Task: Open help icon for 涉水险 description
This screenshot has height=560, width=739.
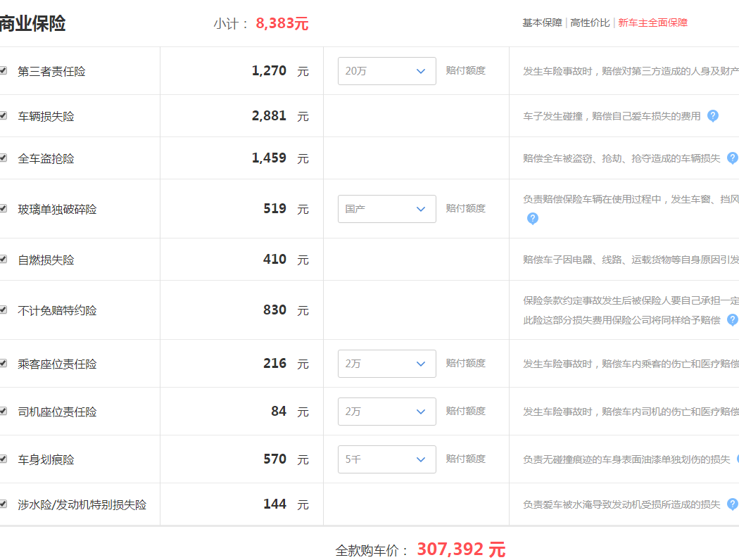Action: tap(733, 504)
